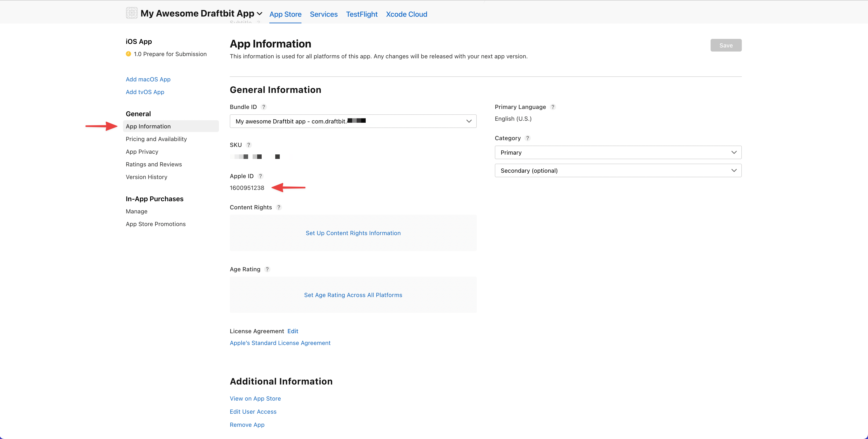The width and height of the screenshot is (868, 439).
Task: Open Apple's Standard License Agreement link
Action: pos(280,343)
